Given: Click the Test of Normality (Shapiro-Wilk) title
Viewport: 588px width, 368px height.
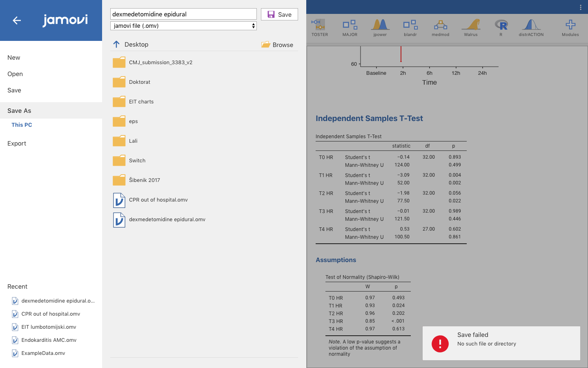Looking at the screenshot, I should coord(362,277).
